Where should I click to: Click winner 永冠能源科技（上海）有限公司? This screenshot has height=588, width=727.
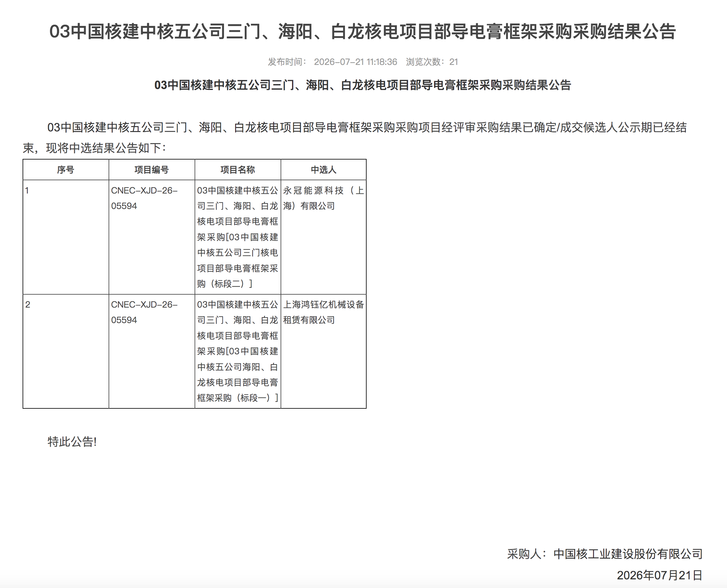[324, 198]
